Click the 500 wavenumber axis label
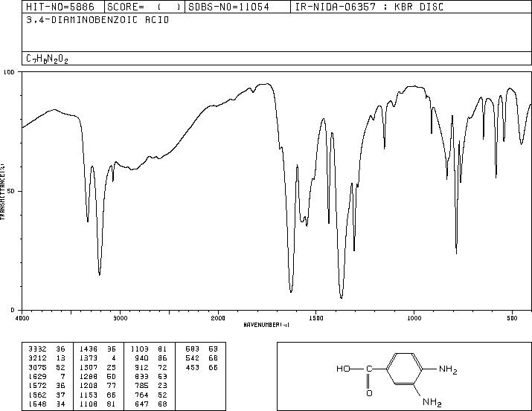This screenshot has height=411, width=532. tap(512, 318)
